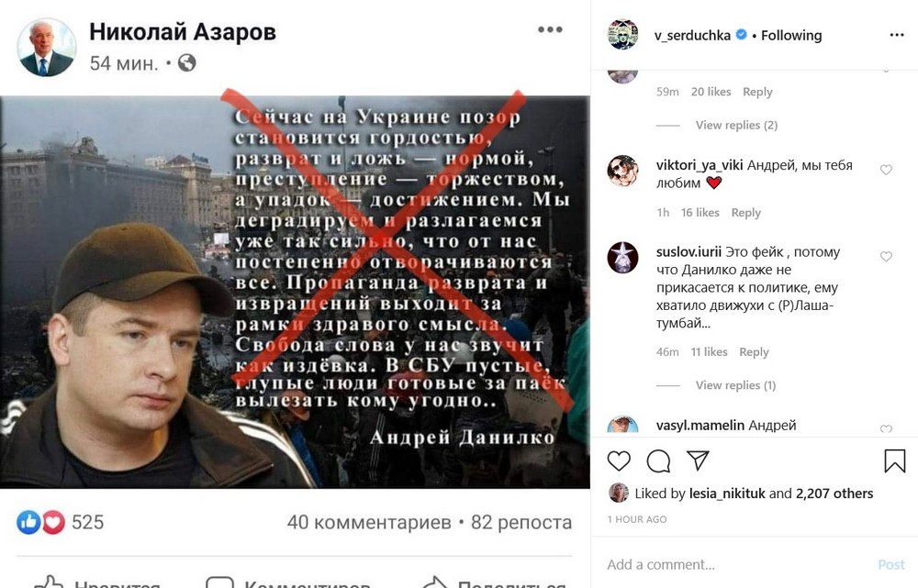
Task: Open 40 комментариев comments link
Action: pos(369,522)
